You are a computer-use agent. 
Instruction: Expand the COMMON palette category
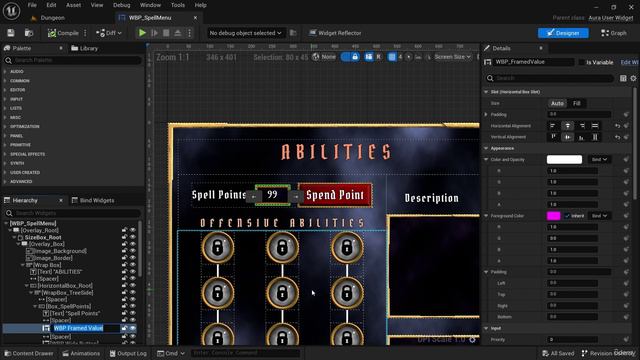(x=5, y=81)
